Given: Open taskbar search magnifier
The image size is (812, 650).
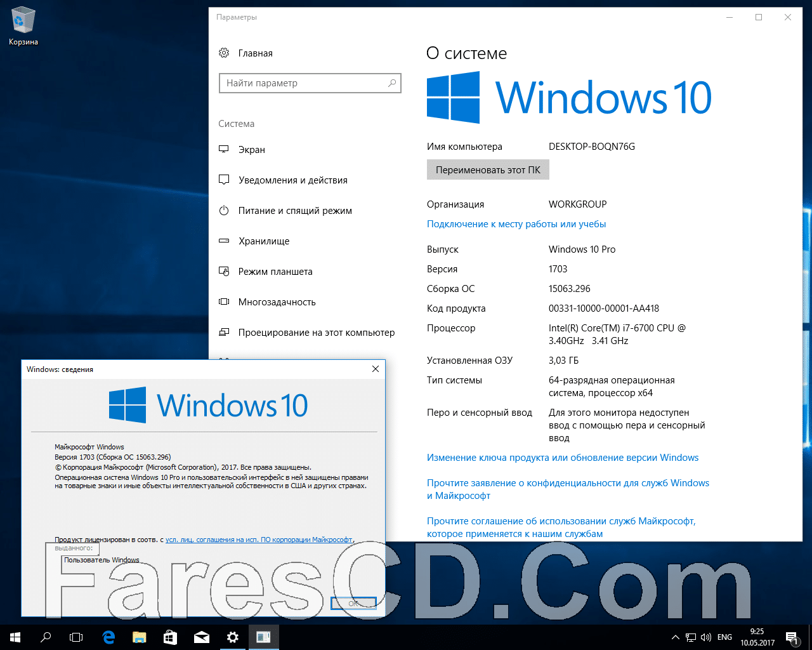Looking at the screenshot, I should (46, 637).
